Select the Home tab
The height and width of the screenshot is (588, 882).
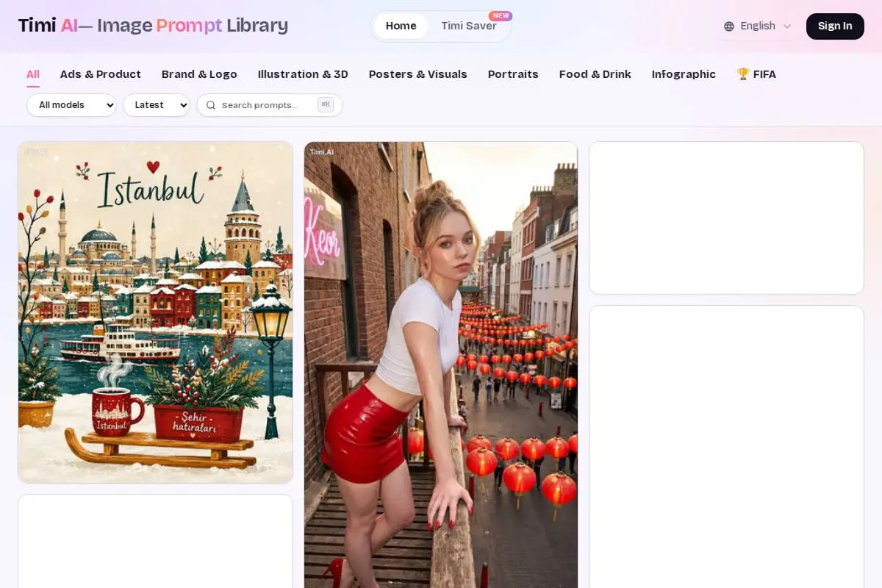click(x=401, y=26)
